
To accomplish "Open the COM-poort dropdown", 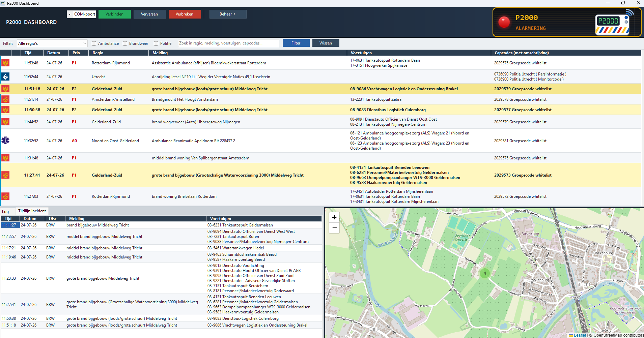I will point(81,14).
